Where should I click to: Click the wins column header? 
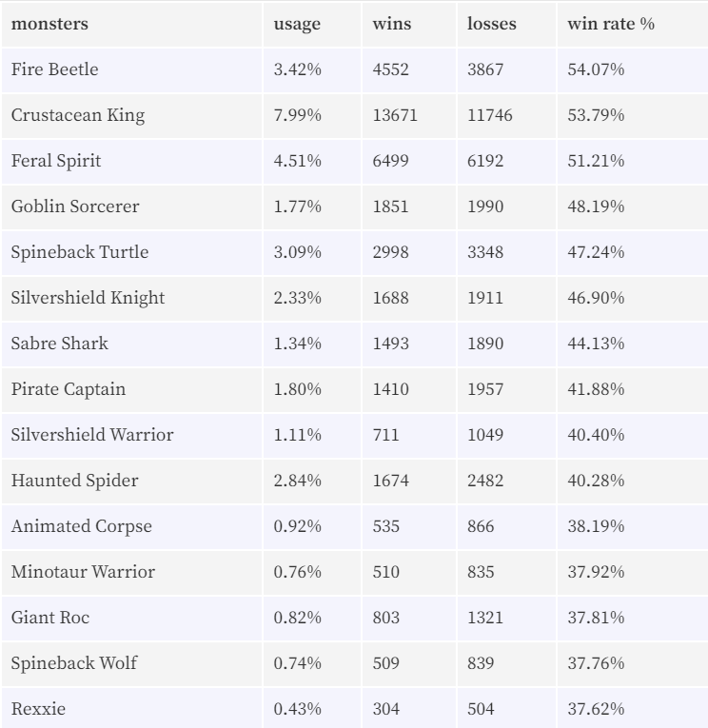[391, 24]
